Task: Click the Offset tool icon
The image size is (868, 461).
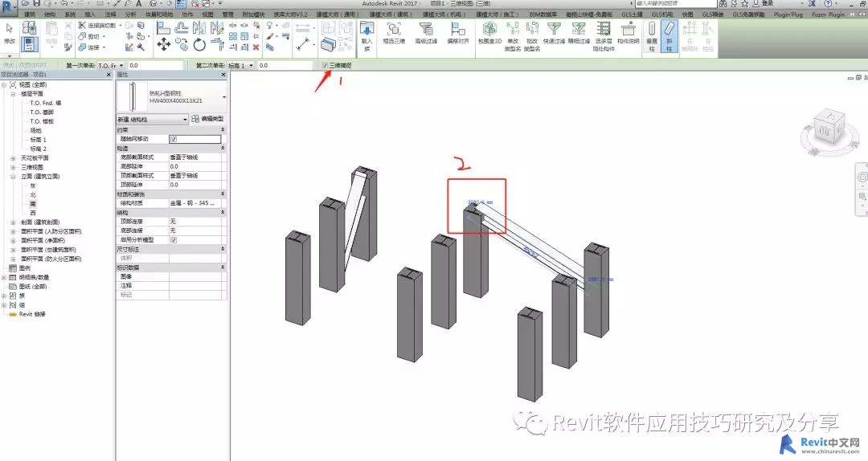Action: pos(181,27)
